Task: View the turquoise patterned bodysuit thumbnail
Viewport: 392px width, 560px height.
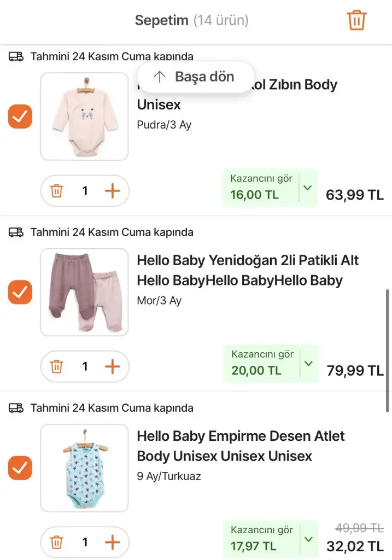Action: tap(84, 468)
